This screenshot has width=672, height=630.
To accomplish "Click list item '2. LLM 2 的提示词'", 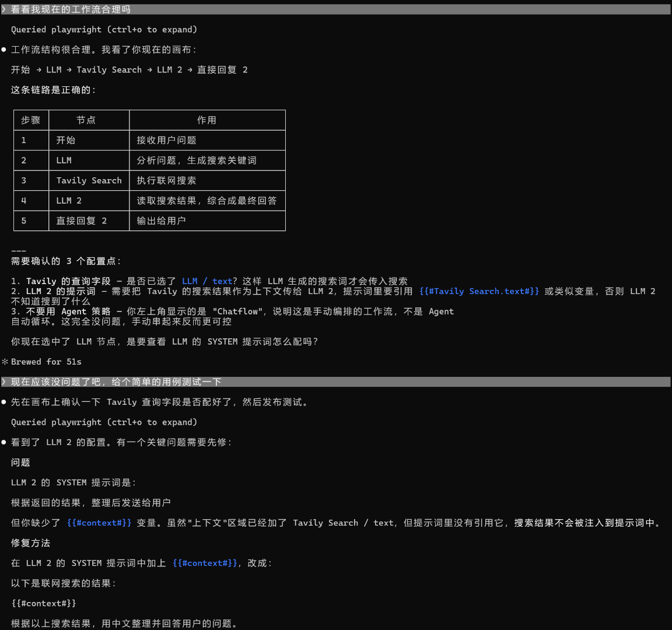I will coord(333,296).
